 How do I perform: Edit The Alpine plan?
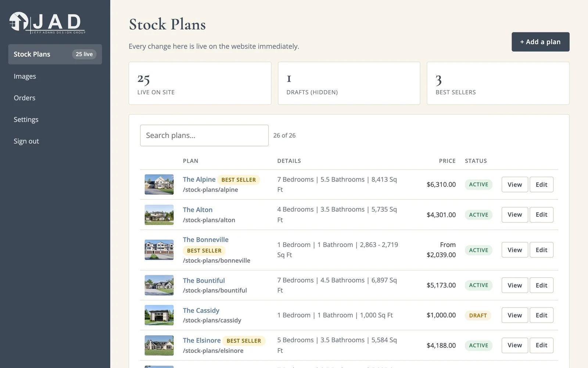tap(541, 184)
